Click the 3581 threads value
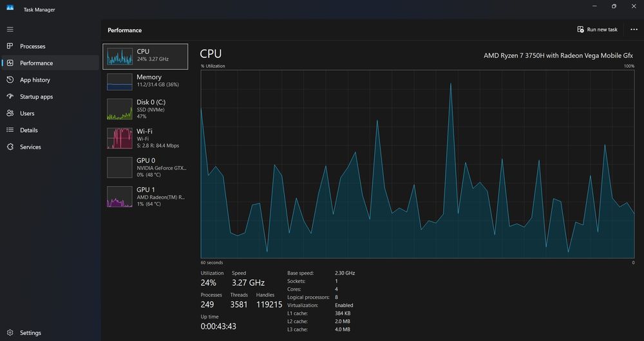 [x=239, y=304]
